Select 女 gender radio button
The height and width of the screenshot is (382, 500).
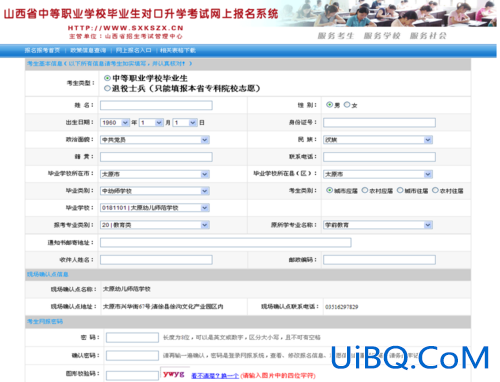pos(347,105)
